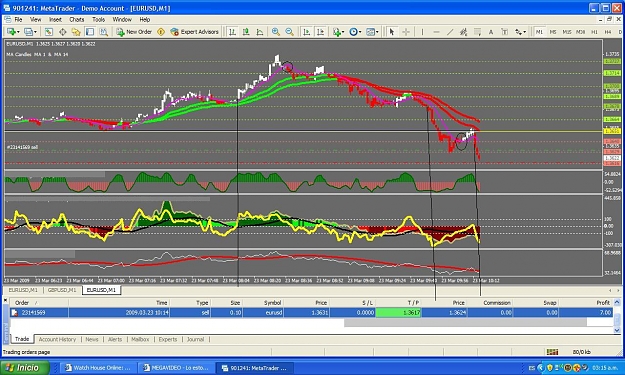Image resolution: width=625 pixels, height=375 pixels.
Task: Open the Profiles toolbar icon
Action: [x=28, y=32]
